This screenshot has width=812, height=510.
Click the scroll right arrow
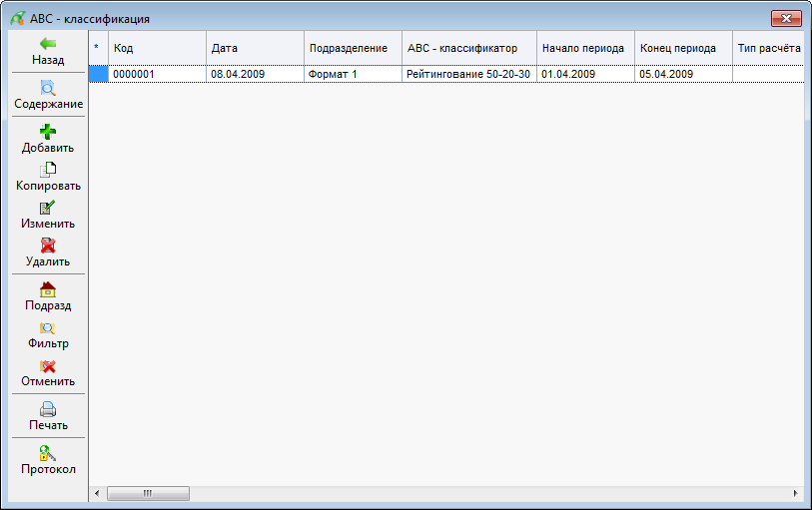(795, 493)
